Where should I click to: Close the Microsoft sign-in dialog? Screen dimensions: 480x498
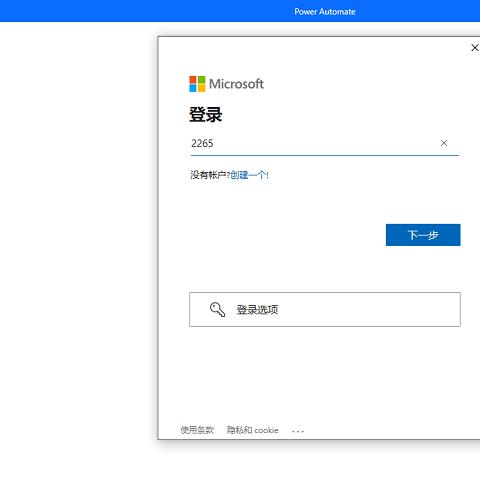click(475, 48)
